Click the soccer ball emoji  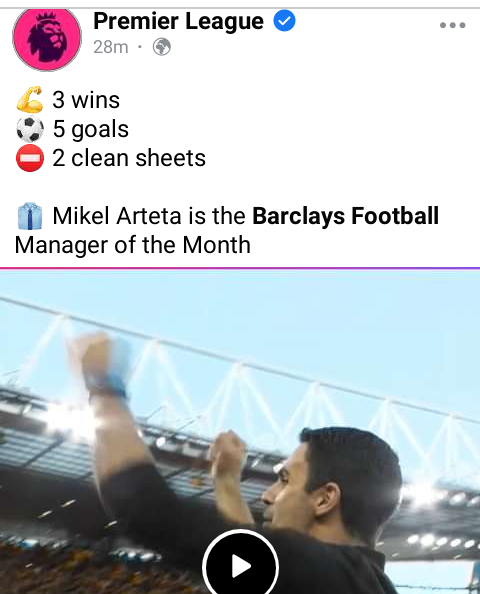[x=30, y=129]
